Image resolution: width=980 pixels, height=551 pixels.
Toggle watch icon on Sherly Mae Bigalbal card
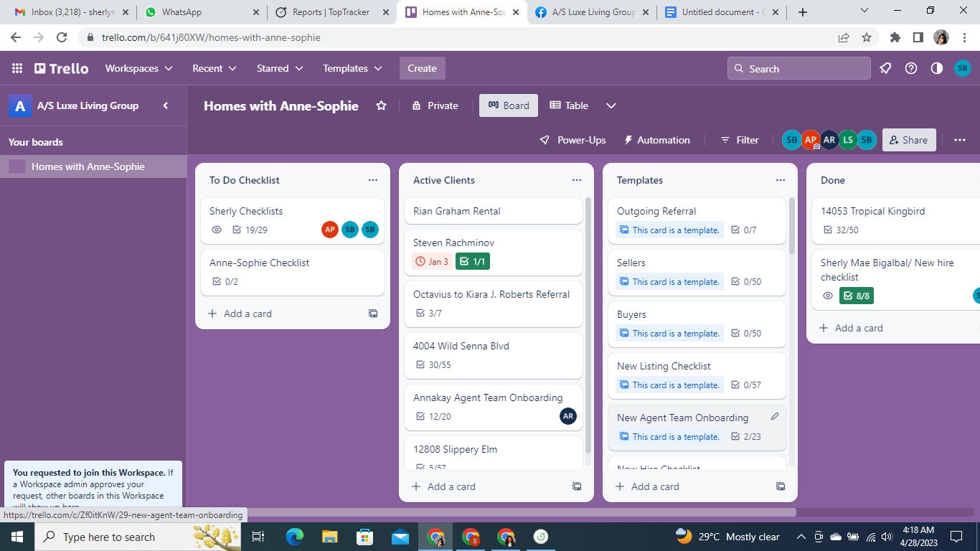pos(828,296)
